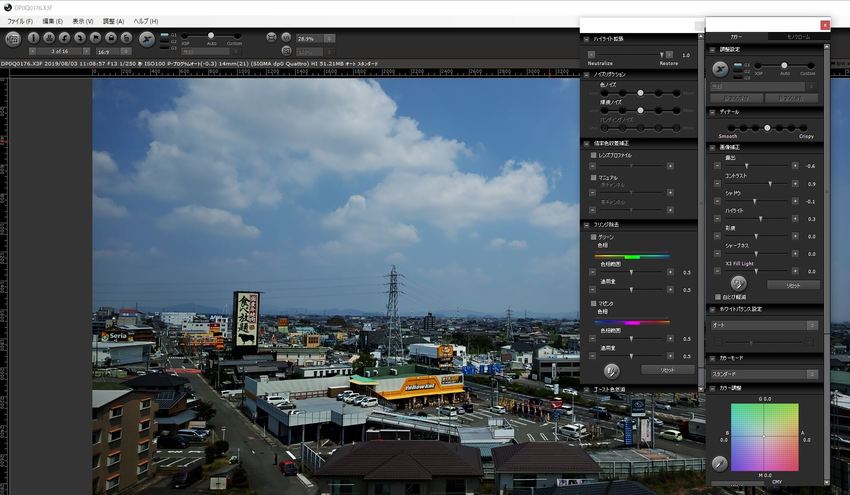Image resolution: width=850 pixels, height=495 pixels.
Task: Click the right panel vertical scrollbar
Action: click(827, 264)
